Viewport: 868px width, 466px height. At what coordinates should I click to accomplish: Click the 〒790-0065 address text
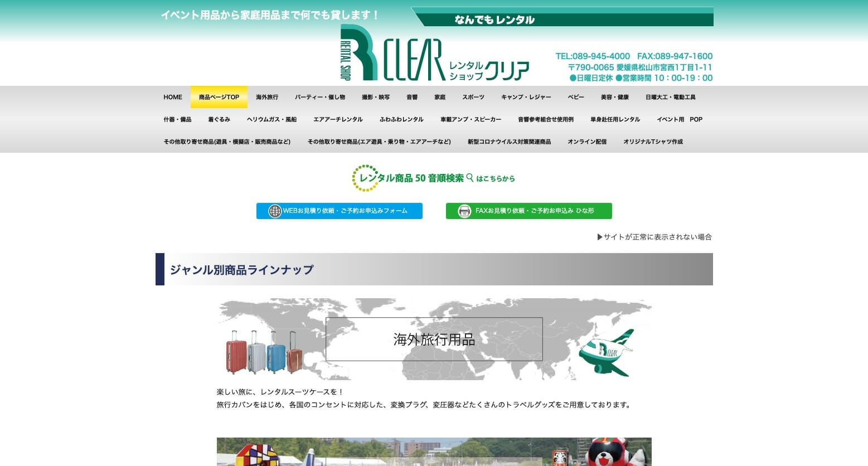coord(639,67)
